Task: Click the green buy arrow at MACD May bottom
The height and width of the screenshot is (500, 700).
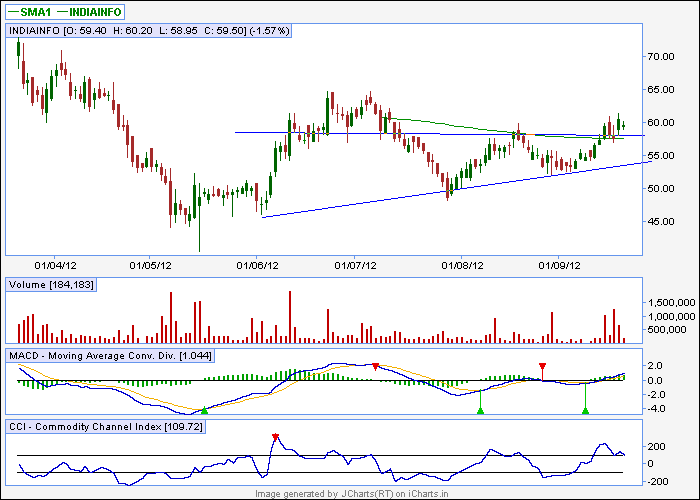Action: 204,410
